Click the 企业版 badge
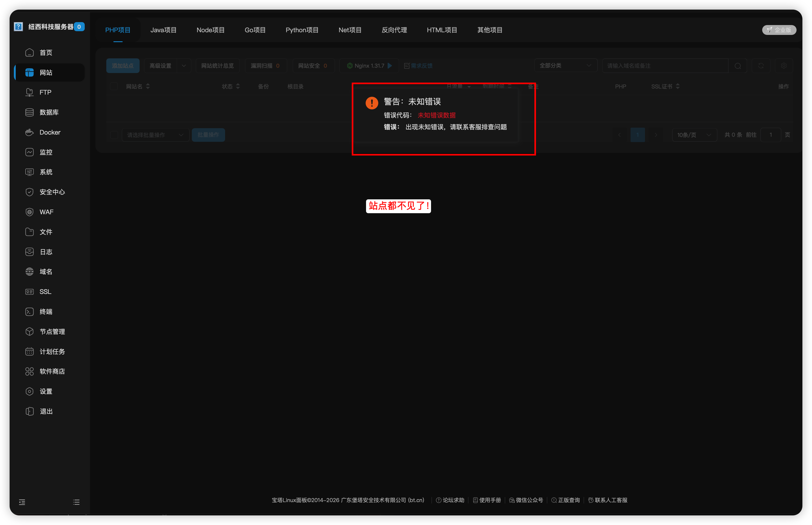 pos(779,30)
